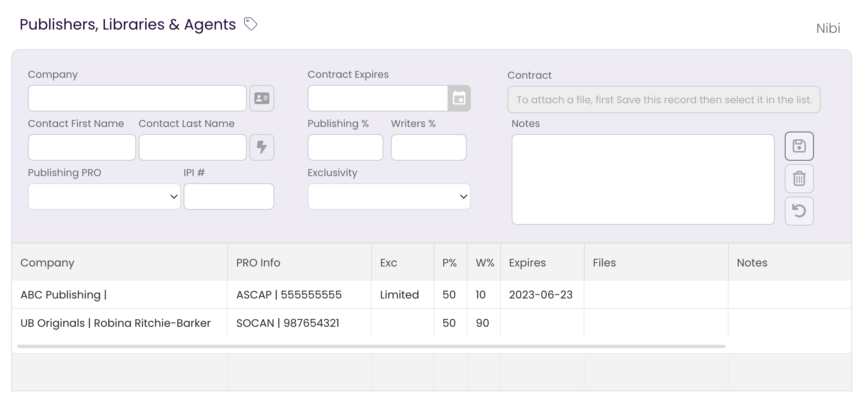This screenshot has width=868, height=408.
Task: Save the record with the floppy disk icon
Action: (x=799, y=146)
